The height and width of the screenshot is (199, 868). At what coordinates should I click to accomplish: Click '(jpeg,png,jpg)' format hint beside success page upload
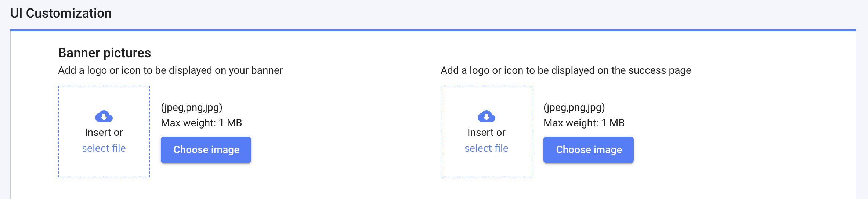click(x=574, y=108)
